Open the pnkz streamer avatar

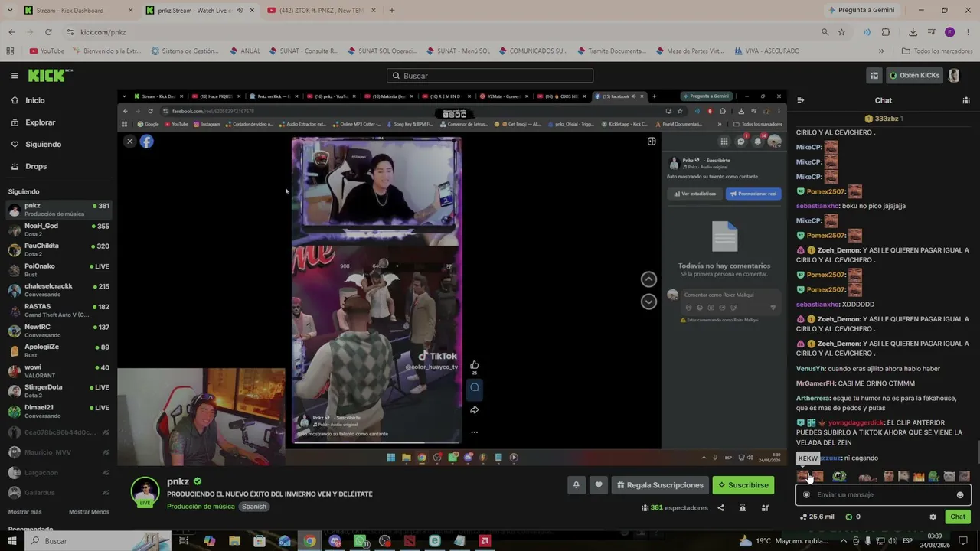pyautogui.click(x=145, y=492)
